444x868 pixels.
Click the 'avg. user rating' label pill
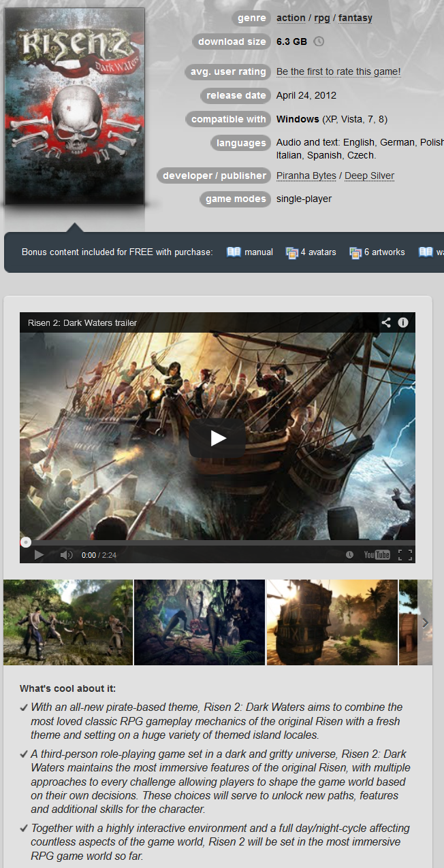[228, 71]
